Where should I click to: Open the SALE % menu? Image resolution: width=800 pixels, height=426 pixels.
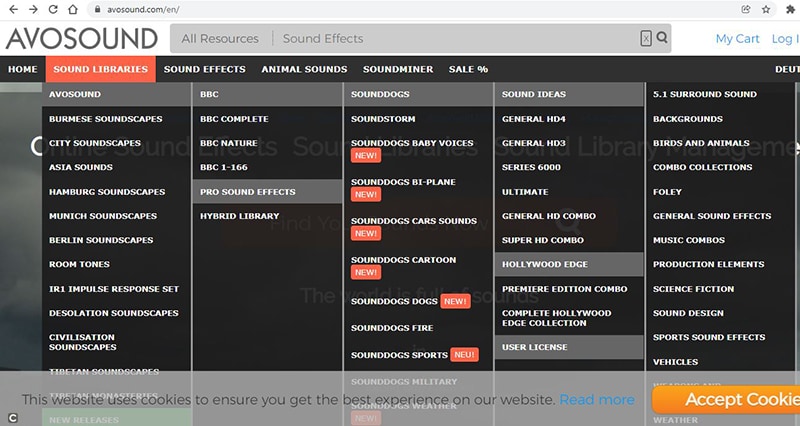coord(468,69)
